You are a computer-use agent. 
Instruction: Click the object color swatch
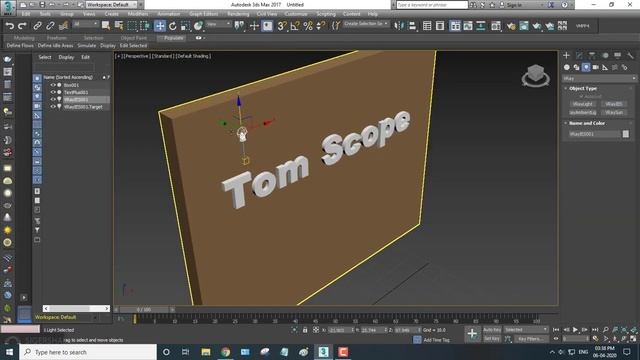[x=626, y=134]
